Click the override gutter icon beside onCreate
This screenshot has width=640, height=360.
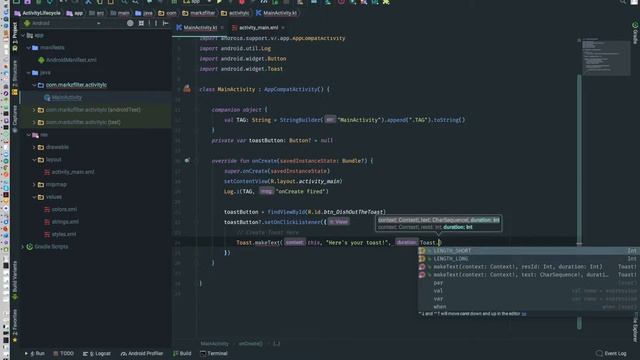pos(187,161)
